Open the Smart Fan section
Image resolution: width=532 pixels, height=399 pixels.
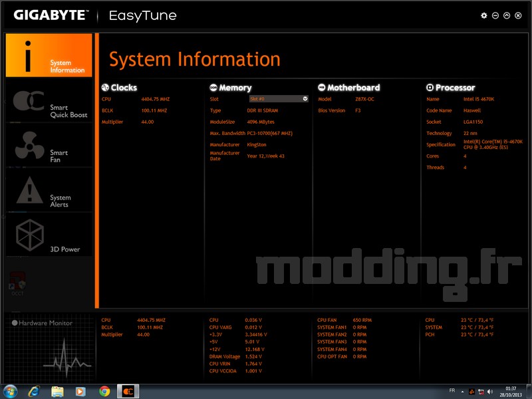tap(49, 145)
